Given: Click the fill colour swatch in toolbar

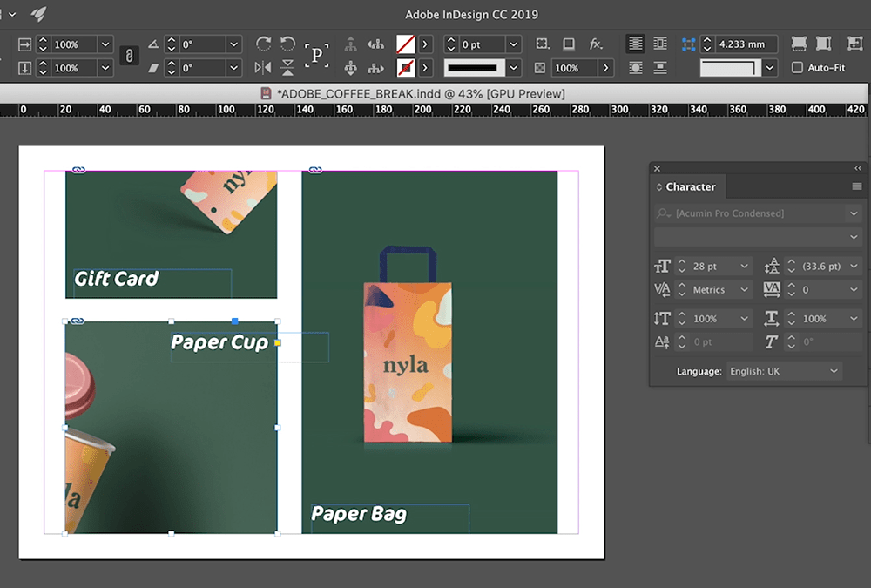Looking at the screenshot, I should click(x=405, y=44).
